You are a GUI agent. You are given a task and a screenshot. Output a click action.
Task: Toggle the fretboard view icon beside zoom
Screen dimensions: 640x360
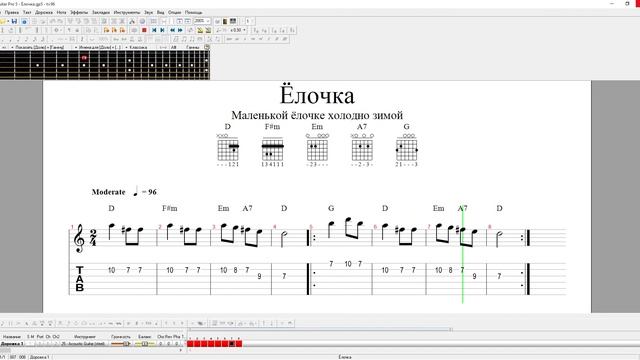225,21
